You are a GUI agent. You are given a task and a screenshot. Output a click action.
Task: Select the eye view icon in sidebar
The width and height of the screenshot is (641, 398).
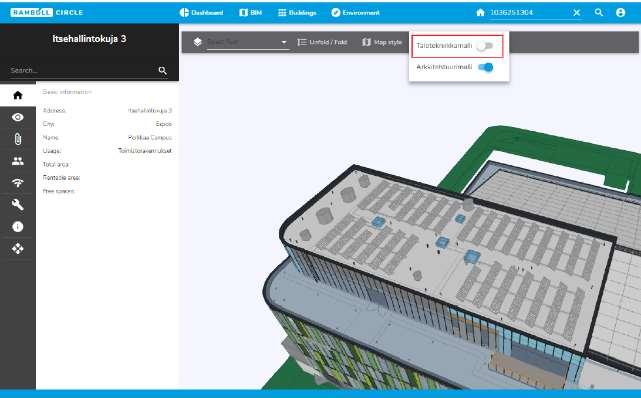pos(18,117)
